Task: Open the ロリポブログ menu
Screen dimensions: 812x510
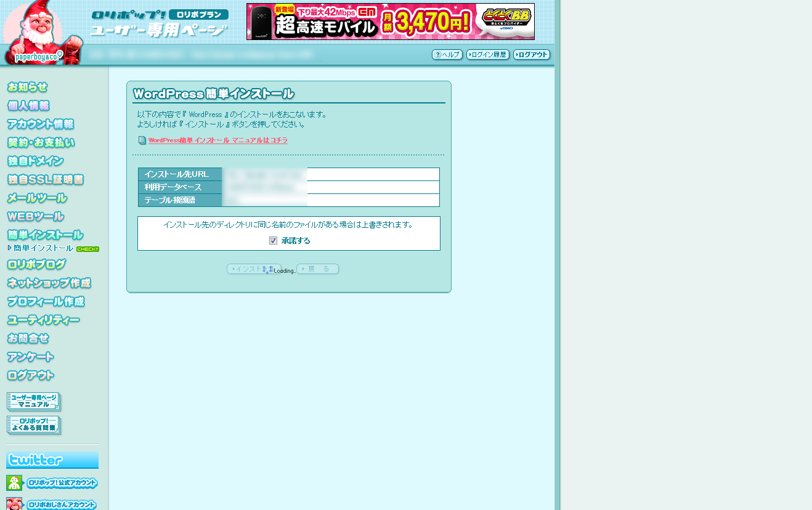Action: point(36,265)
